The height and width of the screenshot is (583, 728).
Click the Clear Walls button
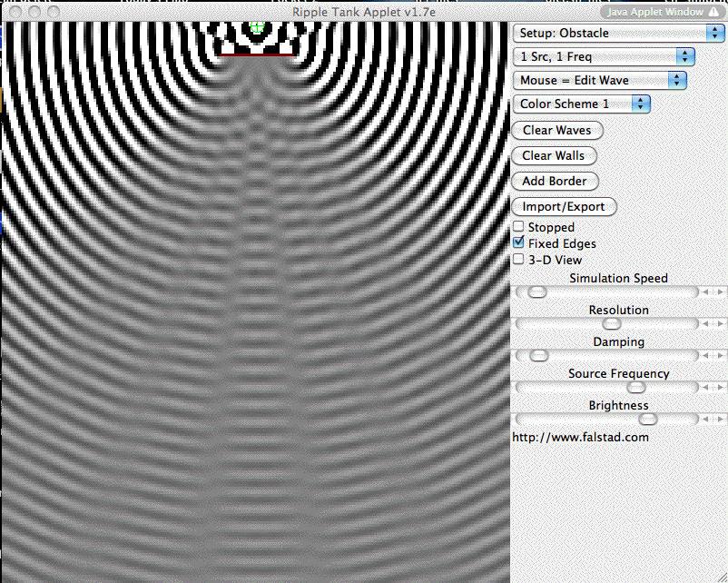pyautogui.click(x=554, y=155)
